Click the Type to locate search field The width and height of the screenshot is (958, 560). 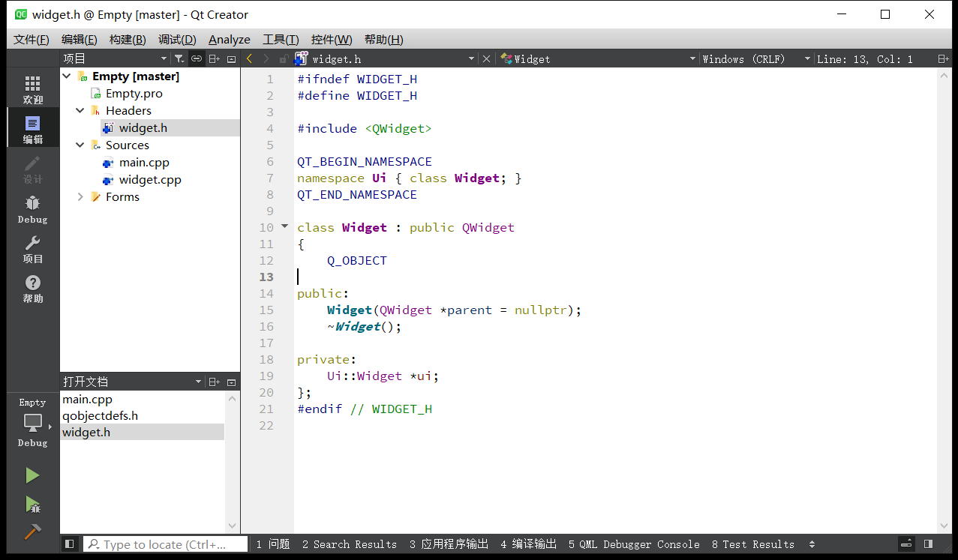(x=165, y=544)
